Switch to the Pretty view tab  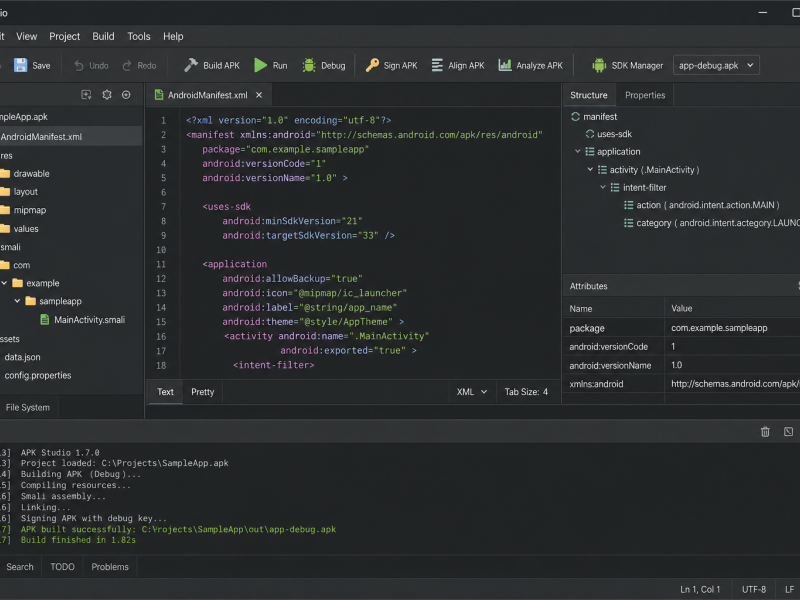pos(203,392)
